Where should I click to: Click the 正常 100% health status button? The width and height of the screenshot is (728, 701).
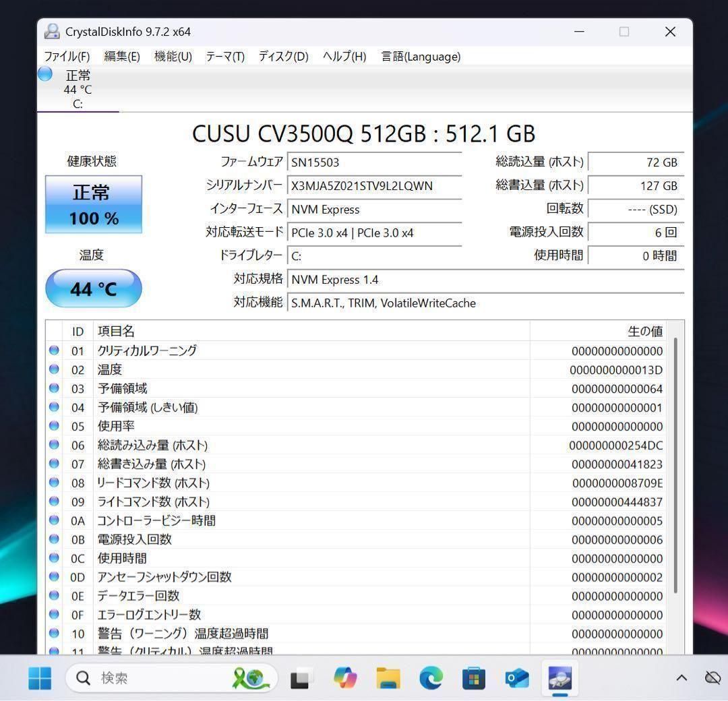93,204
